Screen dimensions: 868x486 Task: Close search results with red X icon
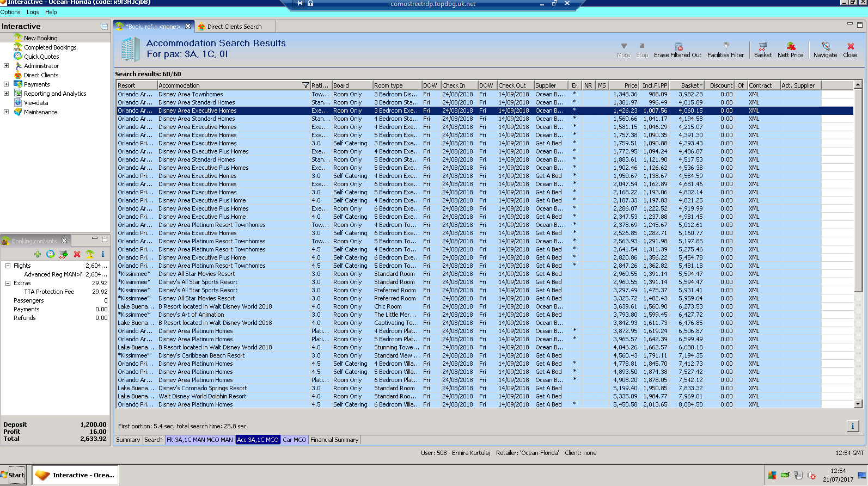[850, 46]
